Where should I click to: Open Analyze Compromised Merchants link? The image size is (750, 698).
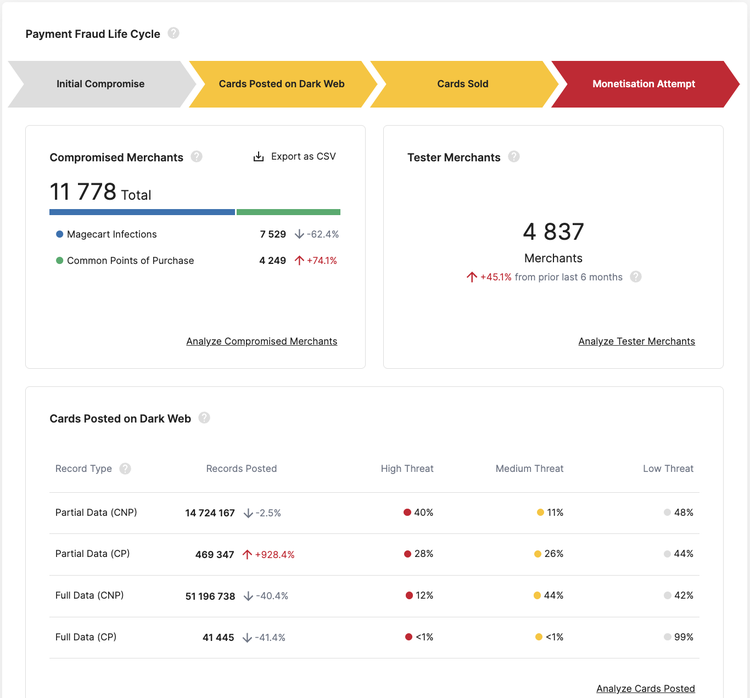(261, 341)
